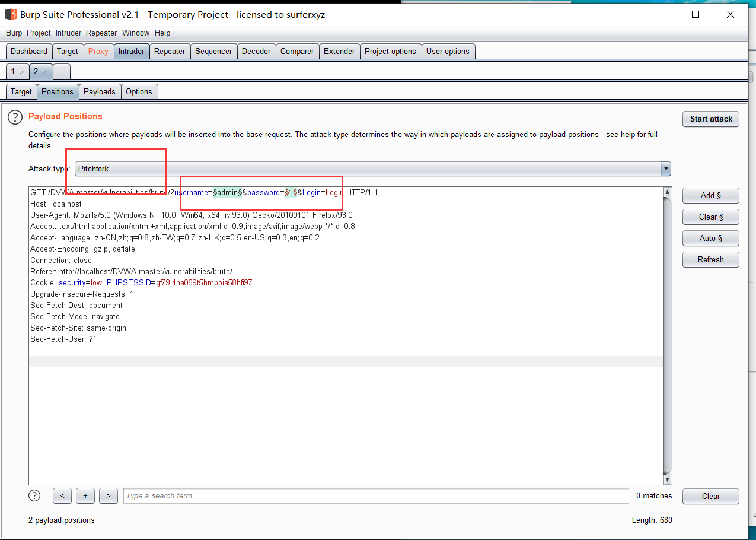Click the User-Agent header line
The height and width of the screenshot is (540, 756).
click(192, 215)
